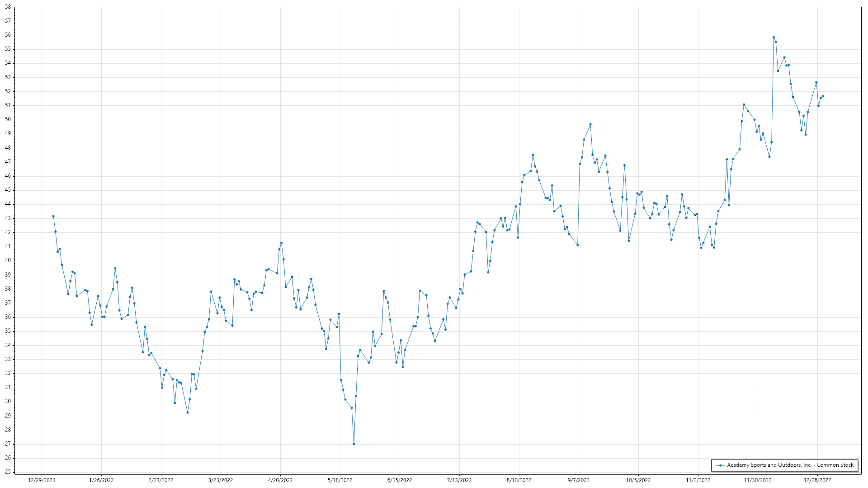This screenshot has width=868, height=488.
Task: Select the 9/7/2022 x-axis date label
Action: click(579, 480)
